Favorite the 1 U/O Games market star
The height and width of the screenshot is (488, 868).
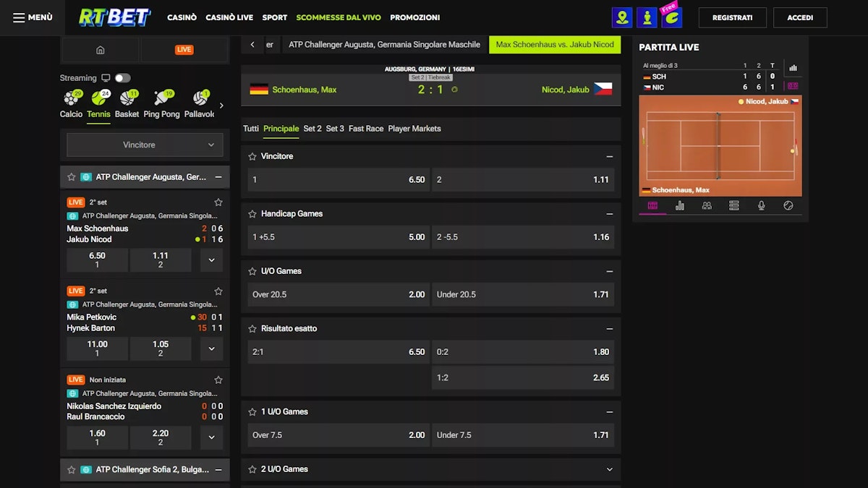[252, 412]
